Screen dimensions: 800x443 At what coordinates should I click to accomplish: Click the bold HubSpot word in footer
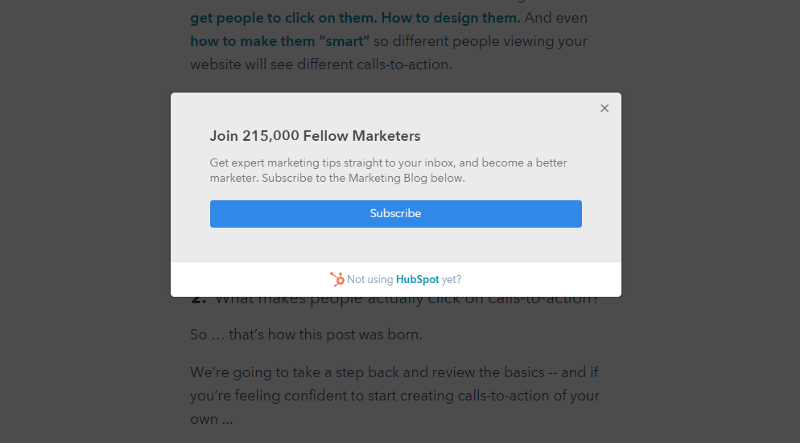[417, 280]
